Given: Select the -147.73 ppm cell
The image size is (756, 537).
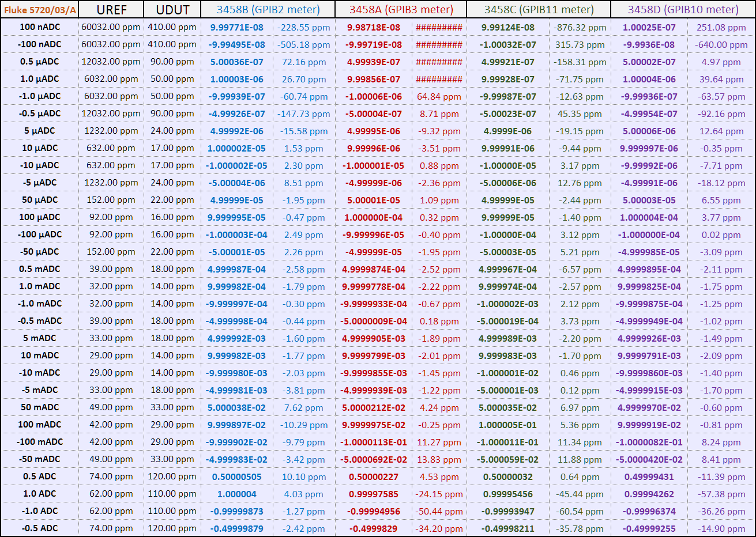Looking at the screenshot, I should tap(304, 114).
